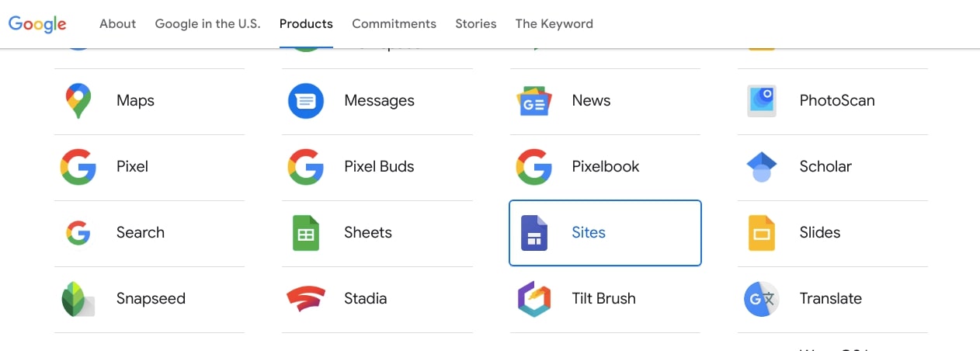Click the Tilt Brush hexagon icon
This screenshot has width=980, height=351.
533,299
